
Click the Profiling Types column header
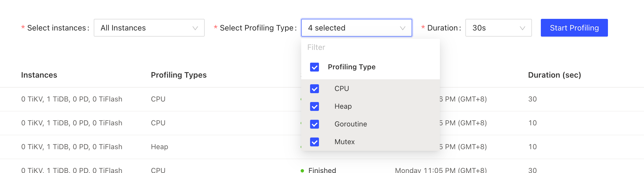click(x=179, y=75)
